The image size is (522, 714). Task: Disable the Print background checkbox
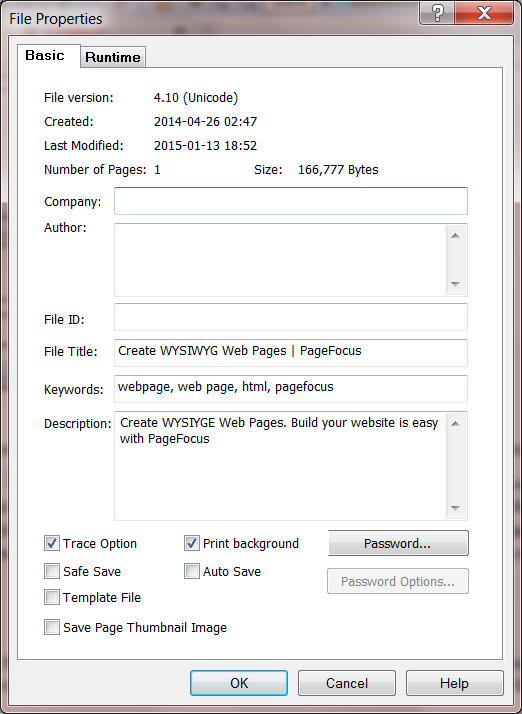tap(192, 543)
